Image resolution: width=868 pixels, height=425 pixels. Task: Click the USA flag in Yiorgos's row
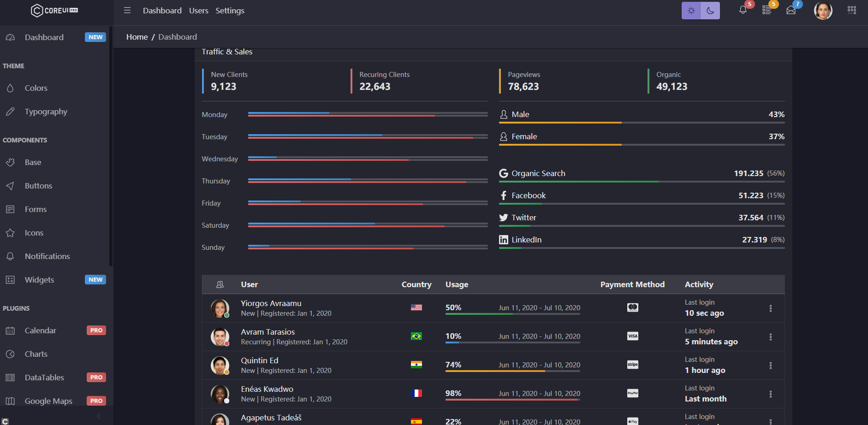tap(416, 307)
